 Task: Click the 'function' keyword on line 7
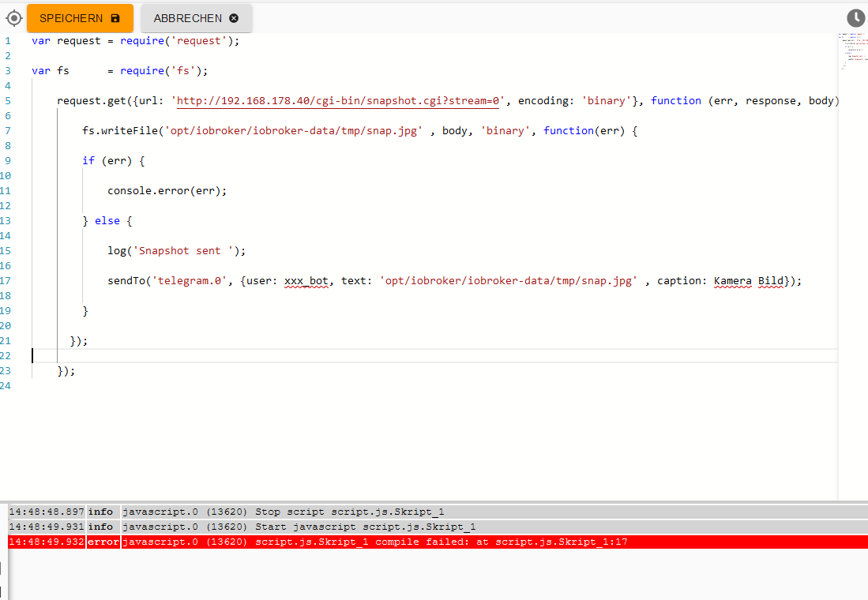[x=569, y=130]
